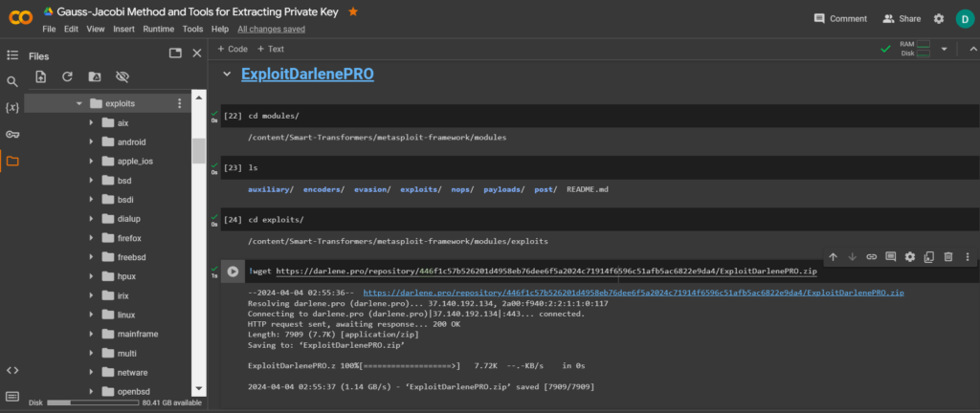The width and height of the screenshot is (980, 413).
Task: Add a new Code cell
Action: point(232,49)
